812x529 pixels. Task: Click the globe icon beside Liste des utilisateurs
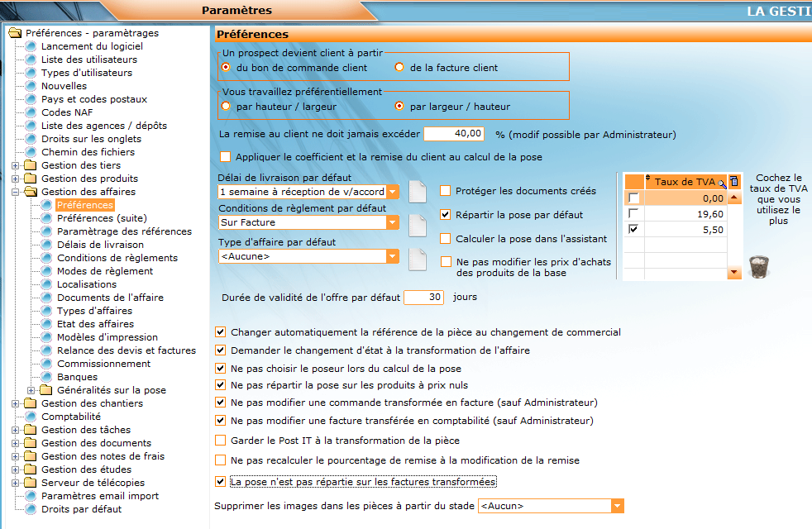tap(31, 60)
